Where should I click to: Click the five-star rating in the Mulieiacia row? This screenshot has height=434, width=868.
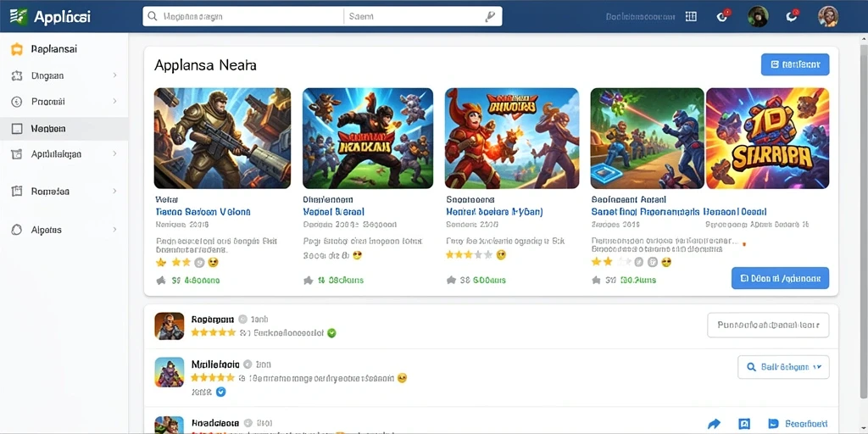(213, 378)
